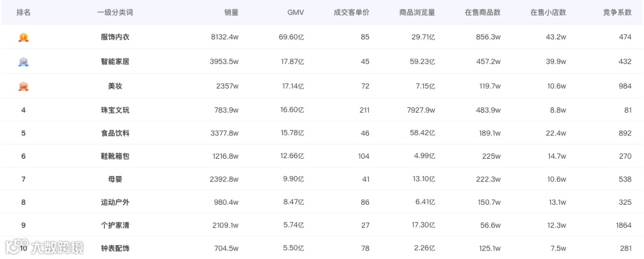
Task: Sort by 成交客单价 column header
Action: click(x=352, y=13)
